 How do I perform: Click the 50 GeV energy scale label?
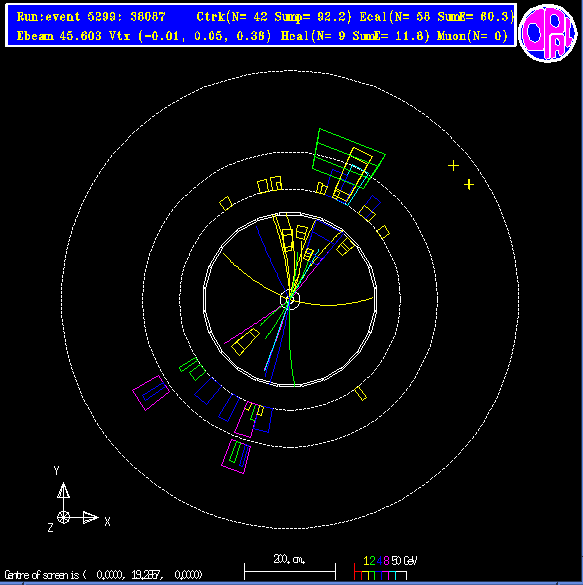[404, 561]
